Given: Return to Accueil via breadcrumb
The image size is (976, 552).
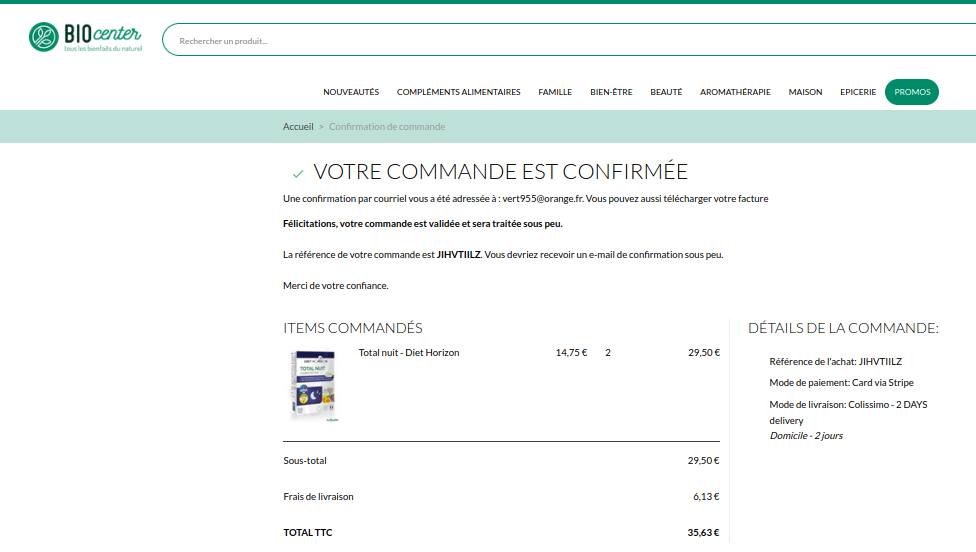Looking at the screenshot, I should coord(298,127).
